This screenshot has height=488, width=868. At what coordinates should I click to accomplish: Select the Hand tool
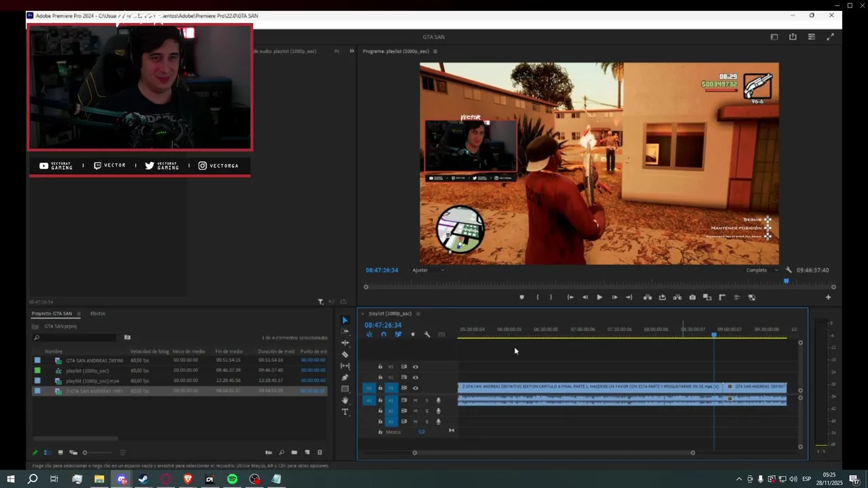(344, 401)
